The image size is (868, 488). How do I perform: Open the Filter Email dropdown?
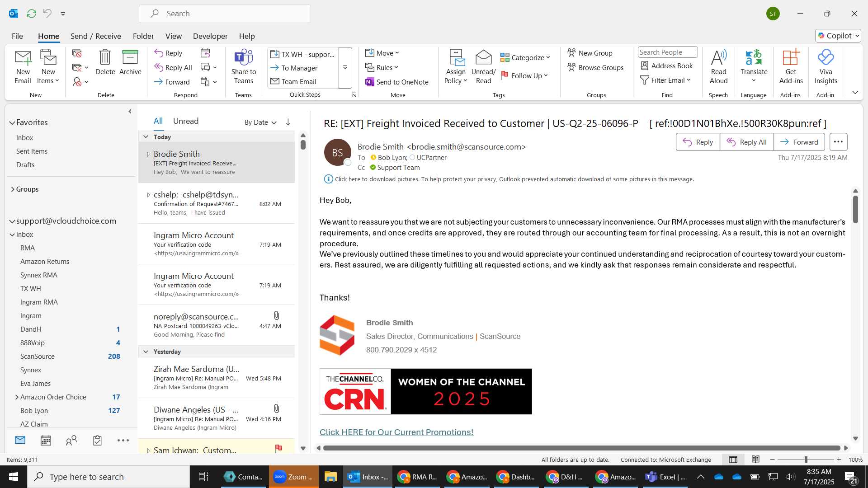[665, 80]
